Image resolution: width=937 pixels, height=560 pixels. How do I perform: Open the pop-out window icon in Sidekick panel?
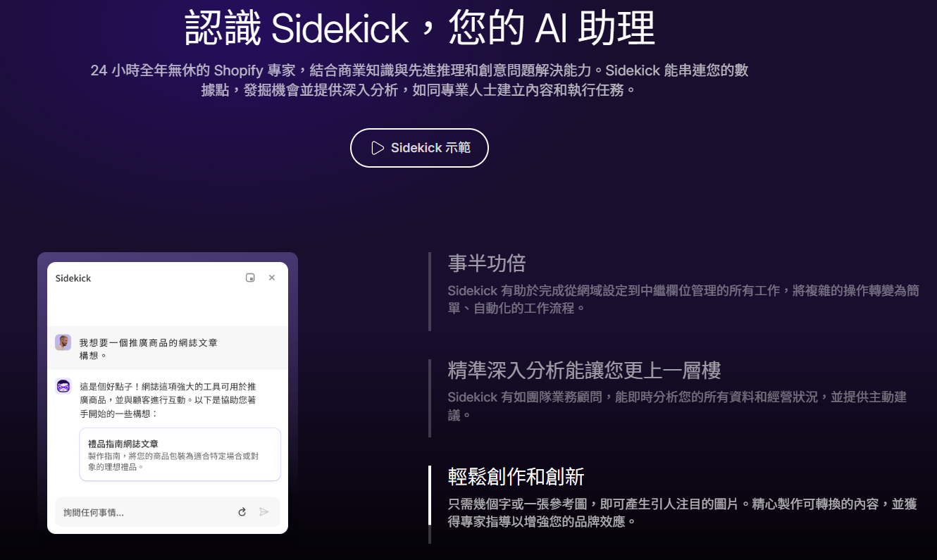point(250,278)
